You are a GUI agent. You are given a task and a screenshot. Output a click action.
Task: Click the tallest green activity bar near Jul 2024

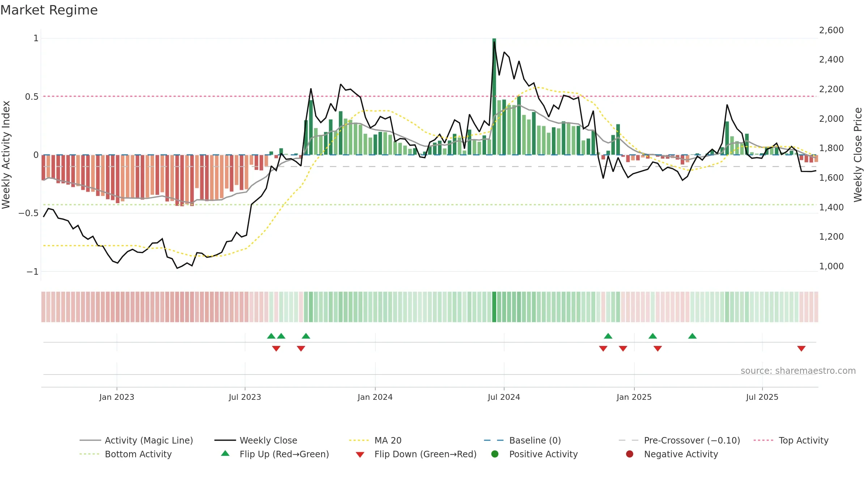pos(494,97)
